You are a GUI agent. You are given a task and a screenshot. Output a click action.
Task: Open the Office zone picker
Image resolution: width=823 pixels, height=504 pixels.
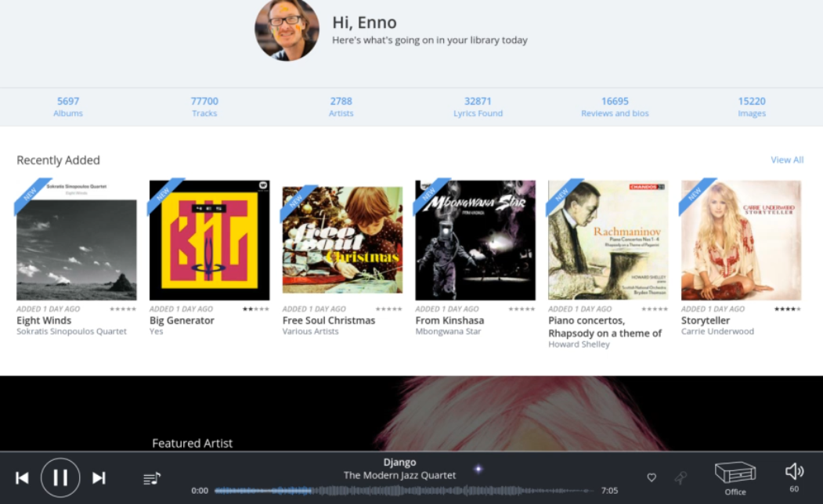click(x=735, y=477)
